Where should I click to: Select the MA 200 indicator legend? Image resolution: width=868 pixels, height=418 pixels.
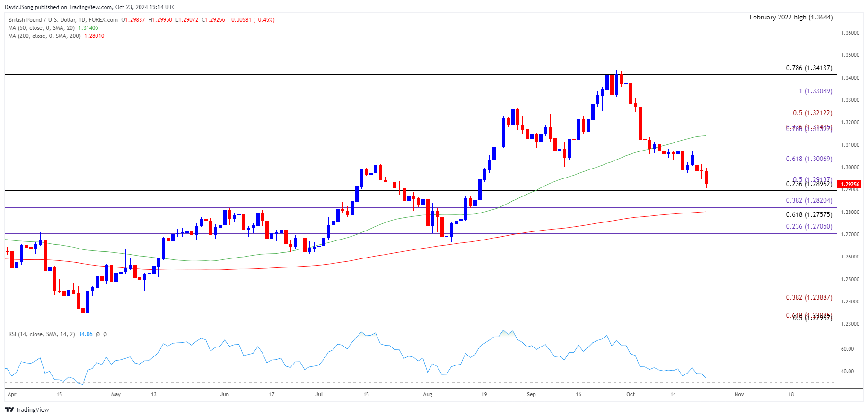click(44, 36)
